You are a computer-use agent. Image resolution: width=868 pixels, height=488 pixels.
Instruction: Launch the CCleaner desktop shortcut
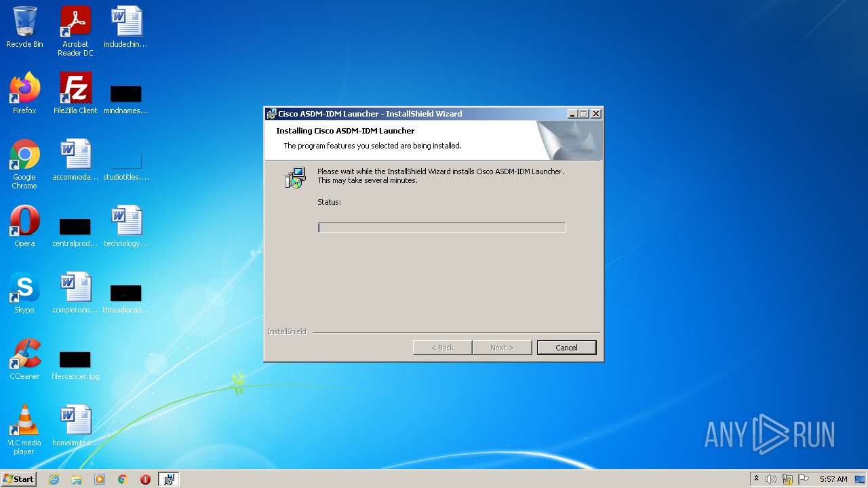[x=24, y=359]
